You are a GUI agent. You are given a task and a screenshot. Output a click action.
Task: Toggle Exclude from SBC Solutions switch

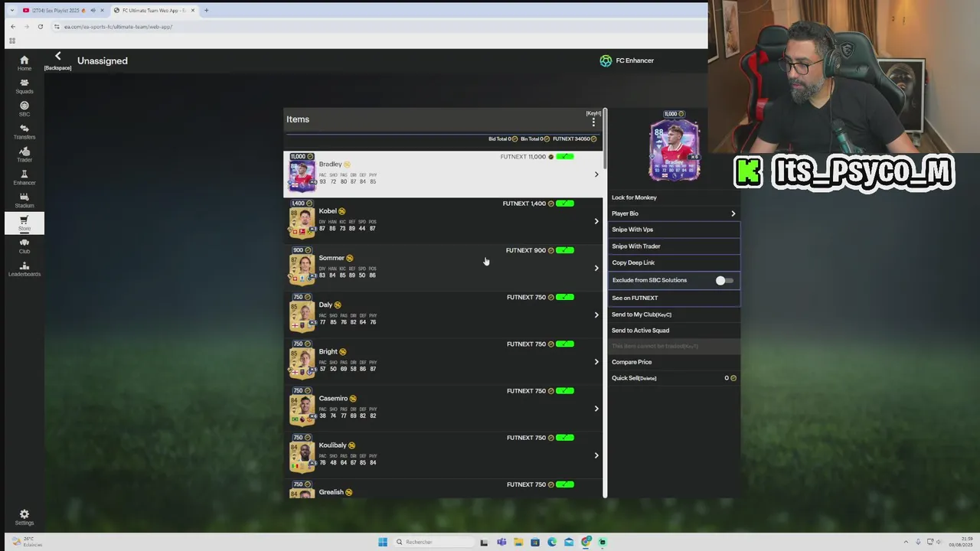click(x=724, y=281)
